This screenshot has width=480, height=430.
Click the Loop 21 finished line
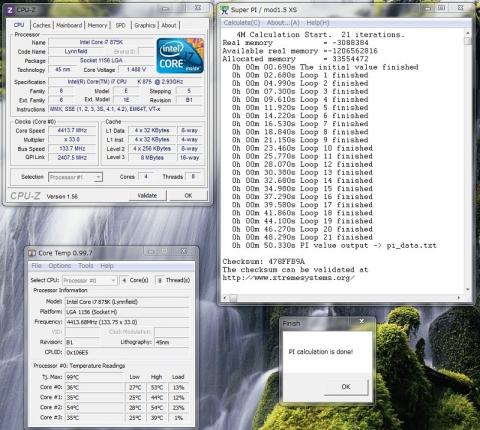click(302, 237)
